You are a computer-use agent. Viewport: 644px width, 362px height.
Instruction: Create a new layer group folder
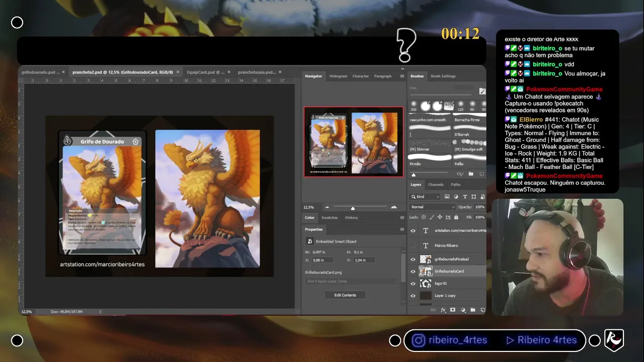pos(473,310)
